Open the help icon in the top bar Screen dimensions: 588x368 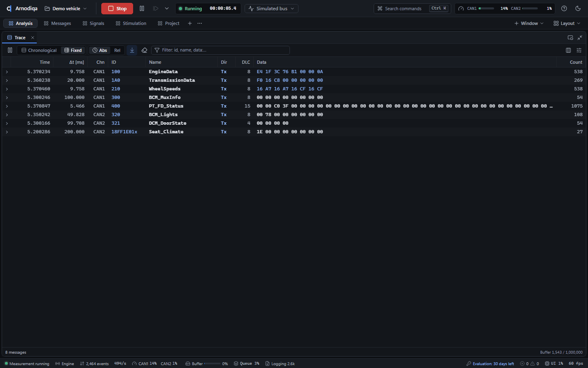(564, 9)
